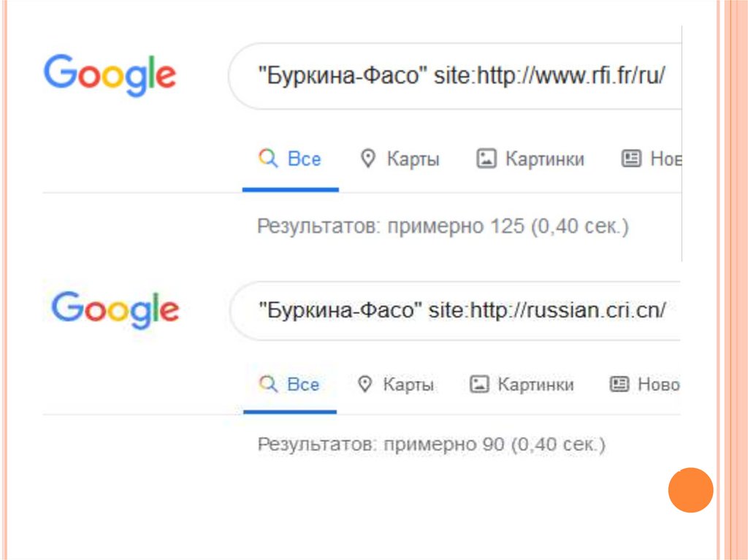This screenshot has height=560, width=748.
Task: Click the news icon under the rfi.fr search
Action: click(x=630, y=158)
